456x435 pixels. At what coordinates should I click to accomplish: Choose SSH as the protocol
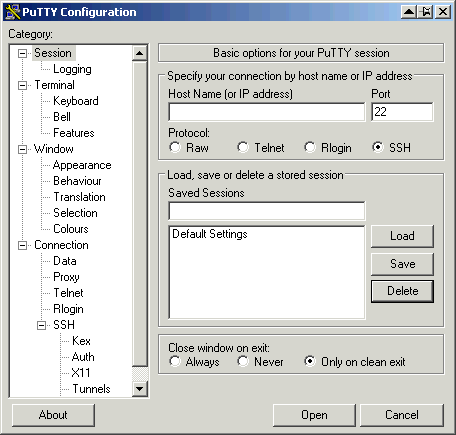tap(378, 147)
